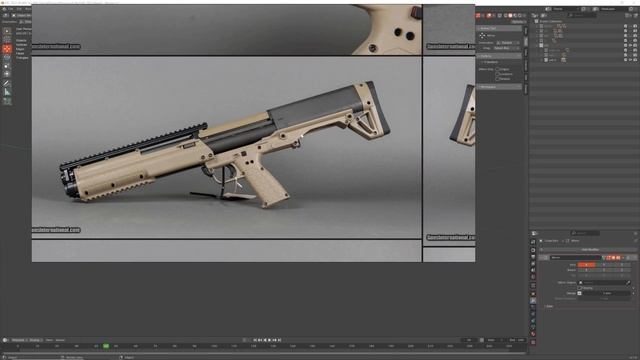Click the Mirror modifier name field
640x360 pixels.
(576, 258)
